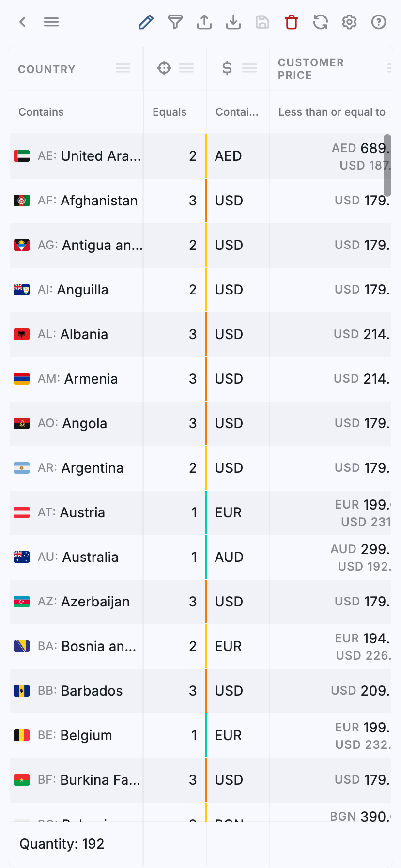Click the download arrow icon
Image resolution: width=401 pixels, height=868 pixels.
(233, 22)
